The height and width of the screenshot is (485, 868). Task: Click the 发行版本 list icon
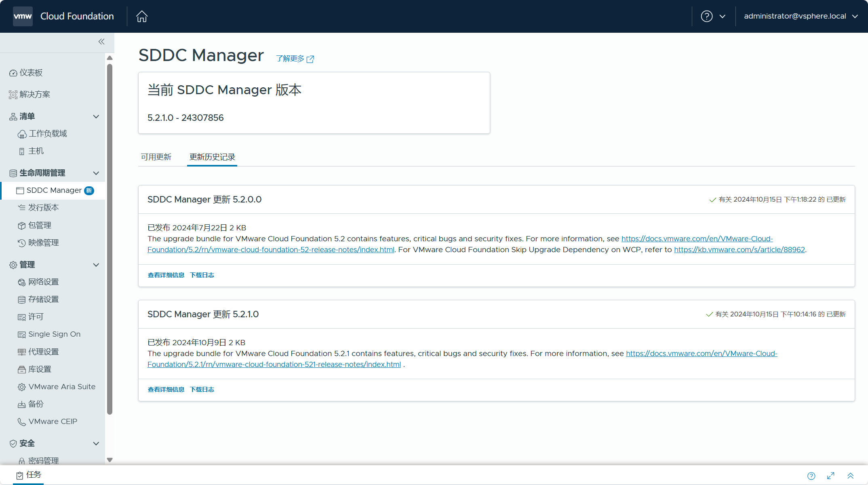22,208
